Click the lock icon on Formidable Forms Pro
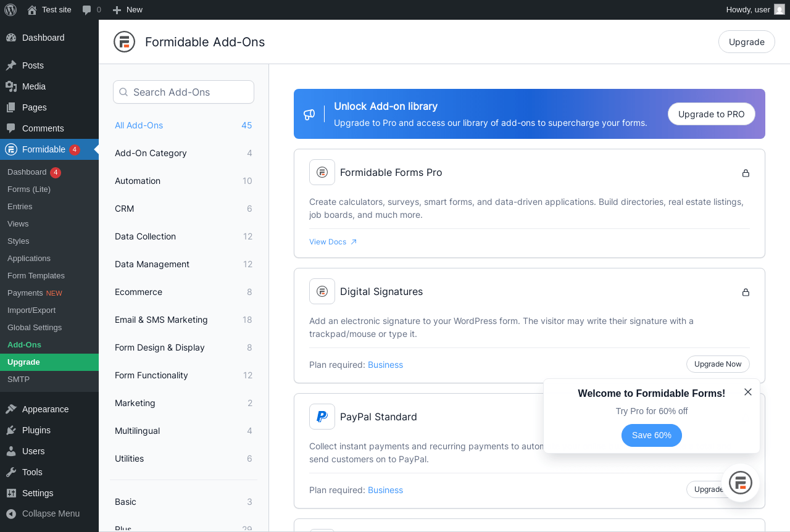This screenshot has height=532, width=790. coord(746,173)
